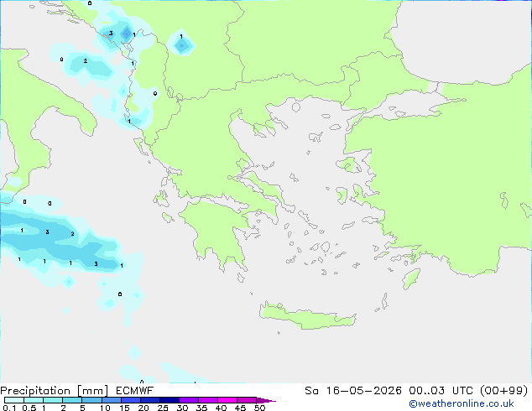532x411 pixels.
Task: Click the 'Sa' weekday label
Action: [311, 391]
